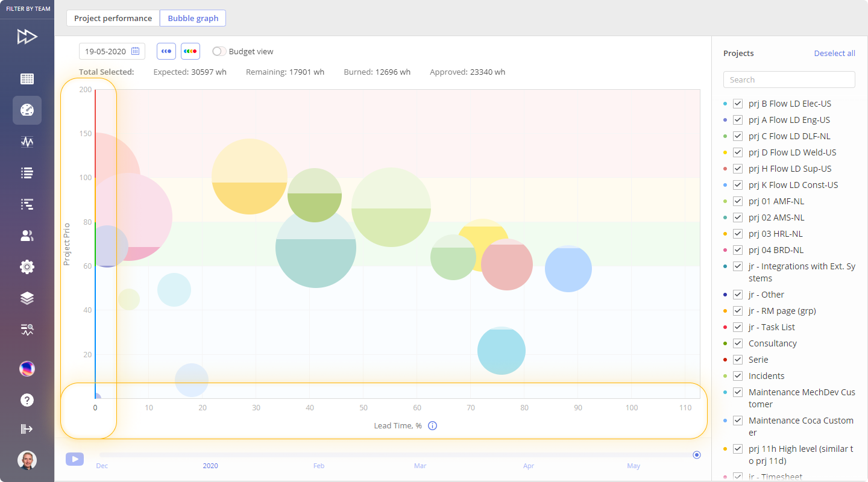The height and width of the screenshot is (482, 868).
Task: Click the dashboard gauge sidebar icon
Action: coord(27,110)
